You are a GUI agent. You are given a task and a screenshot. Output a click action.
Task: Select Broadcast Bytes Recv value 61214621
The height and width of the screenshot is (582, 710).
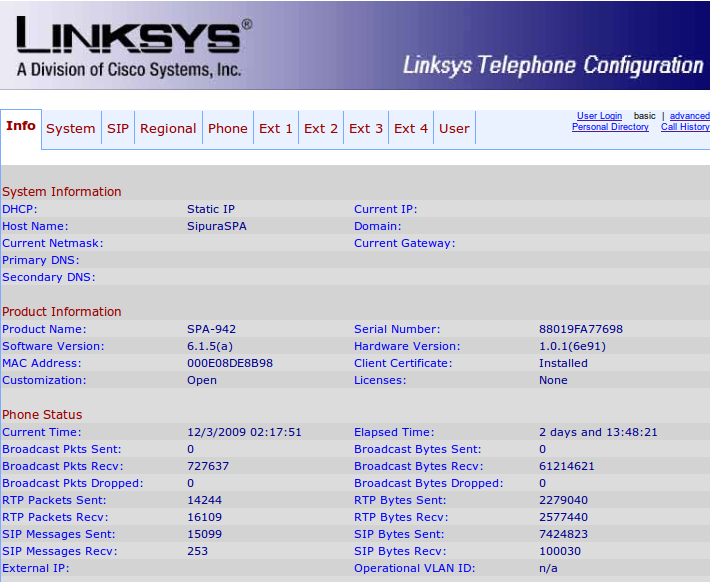pos(566,467)
